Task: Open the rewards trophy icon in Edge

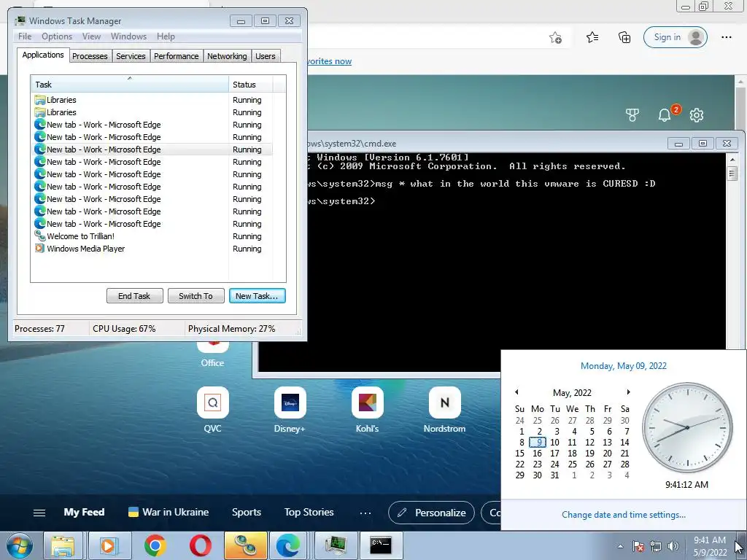Action: tap(632, 114)
